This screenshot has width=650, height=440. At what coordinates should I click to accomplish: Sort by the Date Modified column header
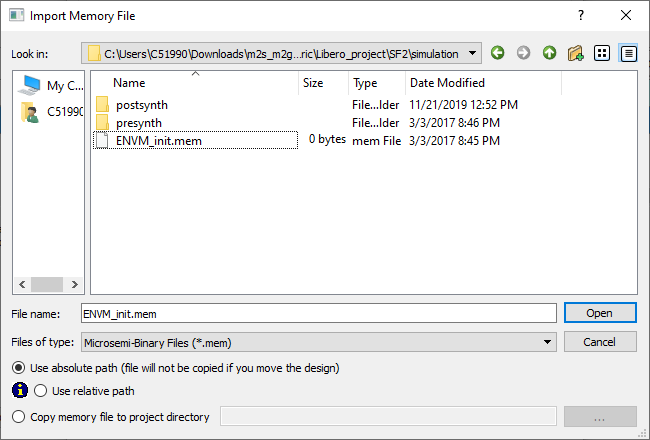coord(447,83)
